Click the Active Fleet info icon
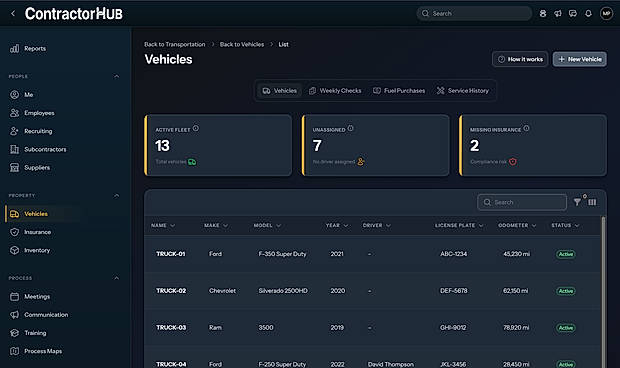This screenshot has height=368, width=620. coord(196,128)
